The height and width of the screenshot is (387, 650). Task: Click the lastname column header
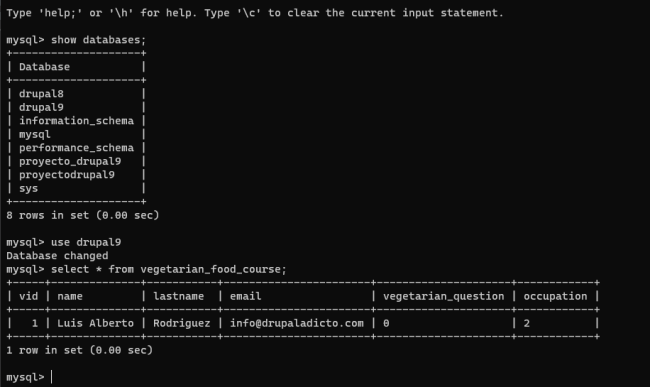point(179,296)
